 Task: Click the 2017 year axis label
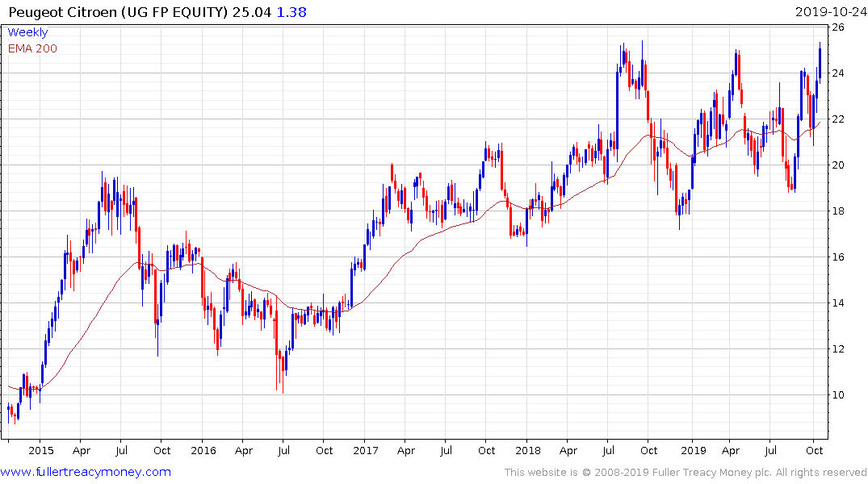(x=365, y=450)
